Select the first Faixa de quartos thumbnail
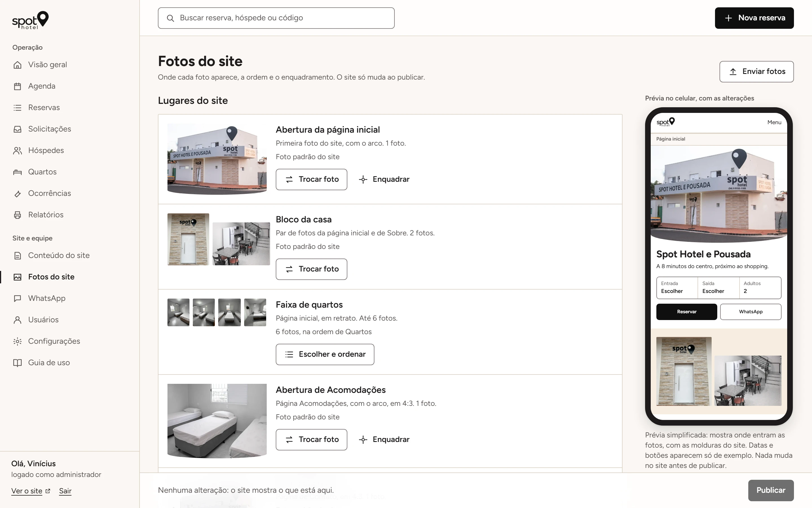The width and height of the screenshot is (812, 508). (178, 312)
